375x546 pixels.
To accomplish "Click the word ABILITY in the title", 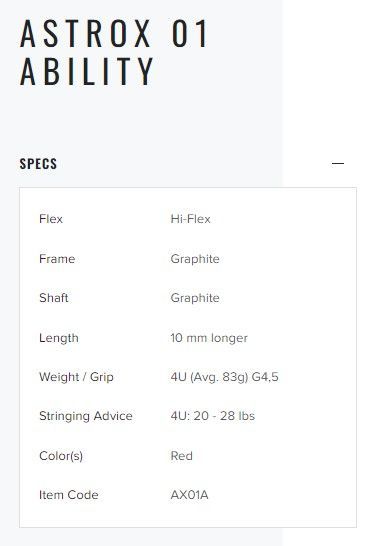I will (x=87, y=71).
